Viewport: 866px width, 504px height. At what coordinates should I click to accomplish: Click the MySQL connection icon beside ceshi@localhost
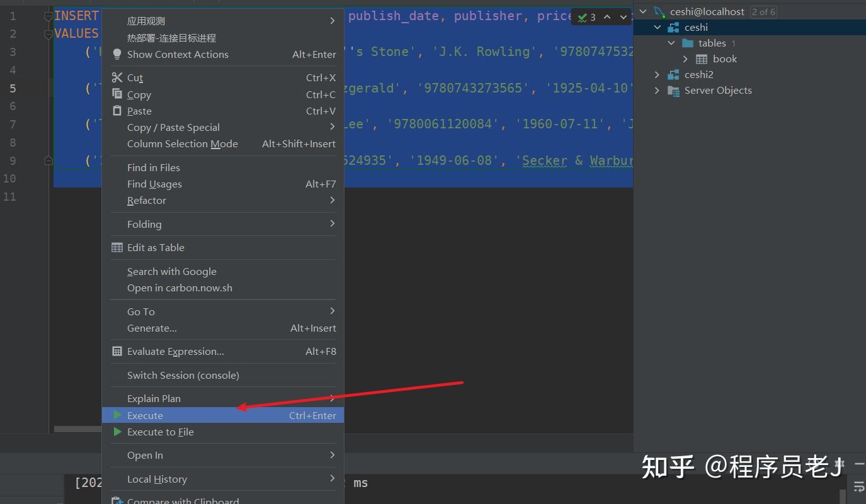point(659,11)
